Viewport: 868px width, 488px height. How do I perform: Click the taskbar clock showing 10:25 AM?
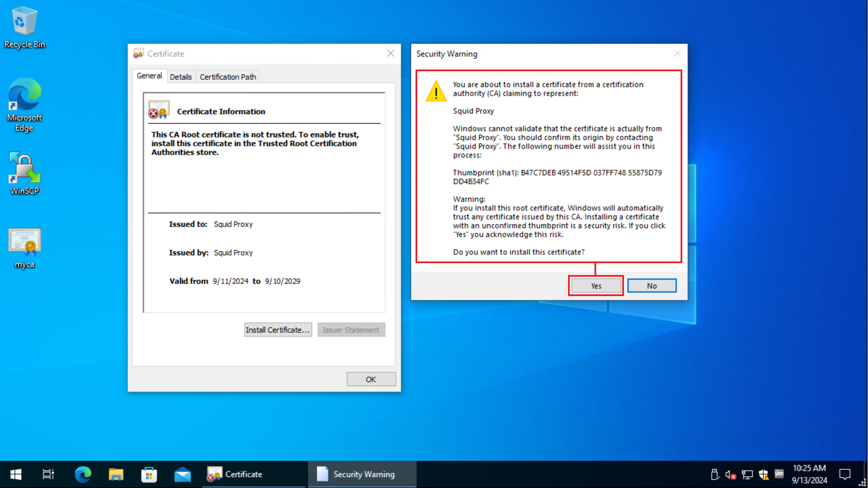click(x=809, y=474)
